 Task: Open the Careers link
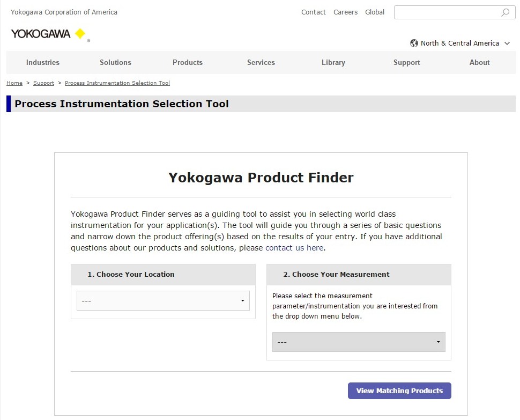(x=345, y=12)
